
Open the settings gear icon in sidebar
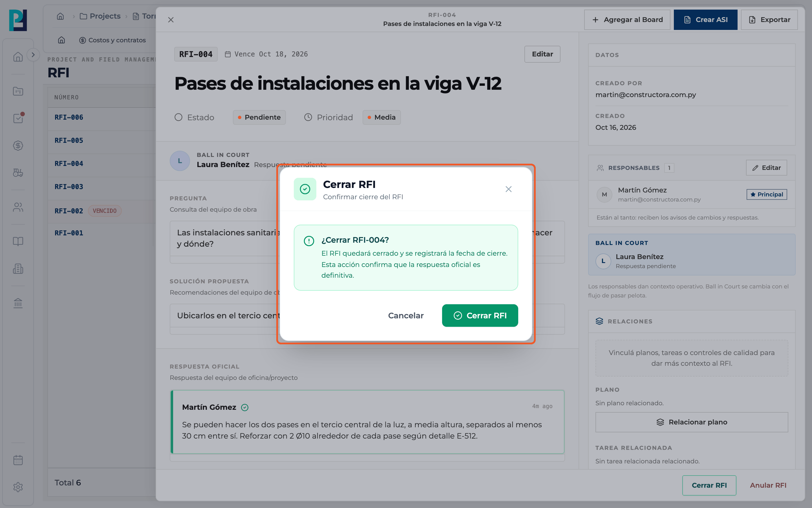point(18,487)
